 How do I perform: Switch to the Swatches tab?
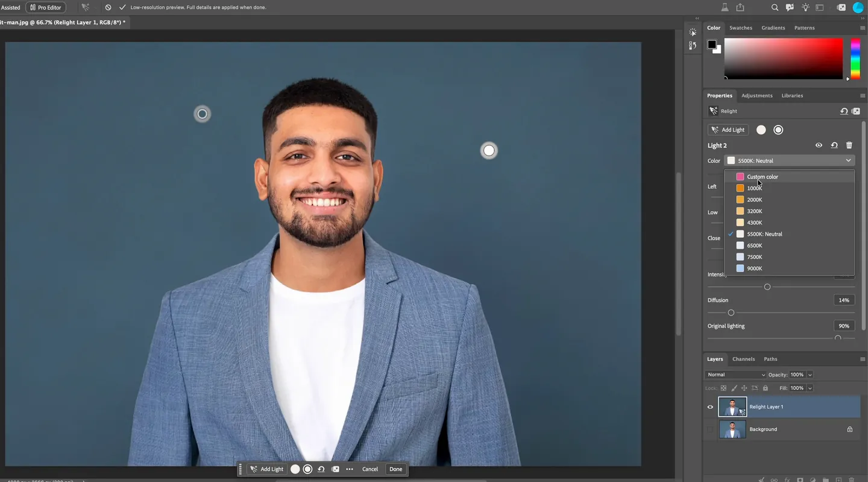tap(741, 28)
